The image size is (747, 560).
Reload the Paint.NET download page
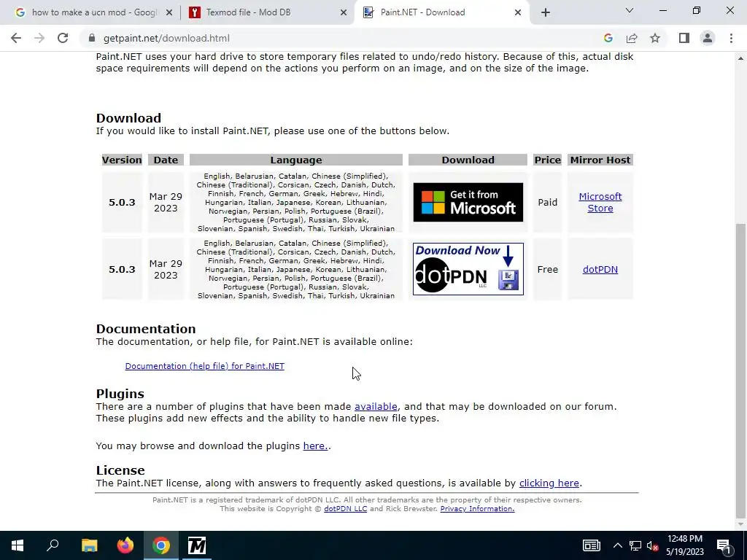63,38
